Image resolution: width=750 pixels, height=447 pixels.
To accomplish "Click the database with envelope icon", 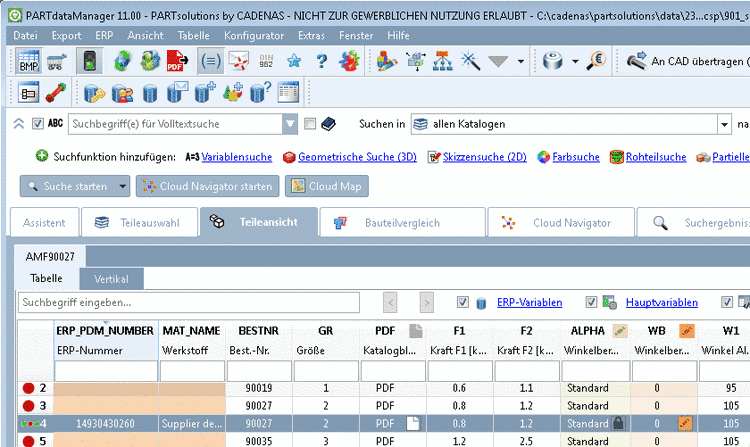I will pyautogui.click(x=177, y=92).
